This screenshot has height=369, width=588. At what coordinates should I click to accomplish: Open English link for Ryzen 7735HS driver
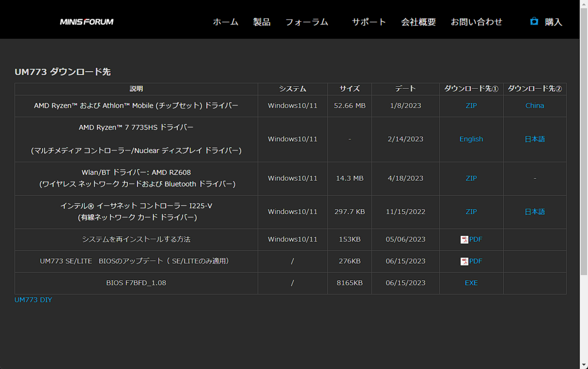tap(471, 139)
